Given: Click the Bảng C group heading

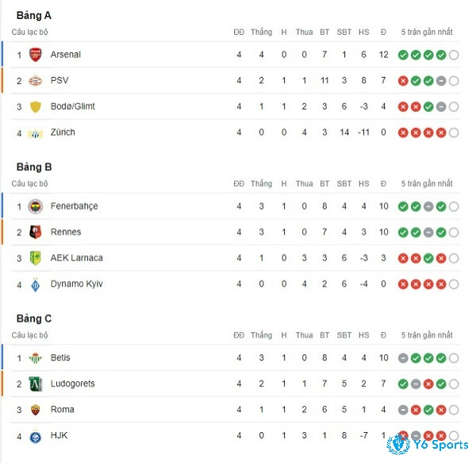Looking at the screenshot, I should tap(33, 318).
